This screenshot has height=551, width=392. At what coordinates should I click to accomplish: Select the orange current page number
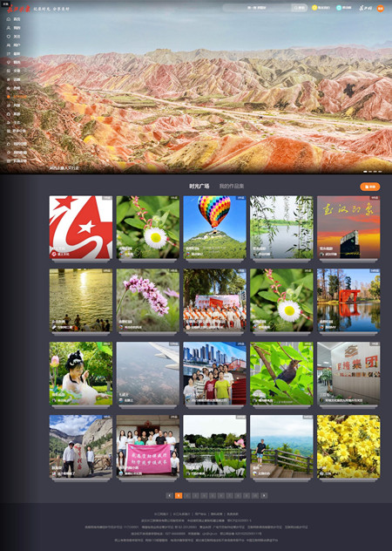tap(179, 495)
